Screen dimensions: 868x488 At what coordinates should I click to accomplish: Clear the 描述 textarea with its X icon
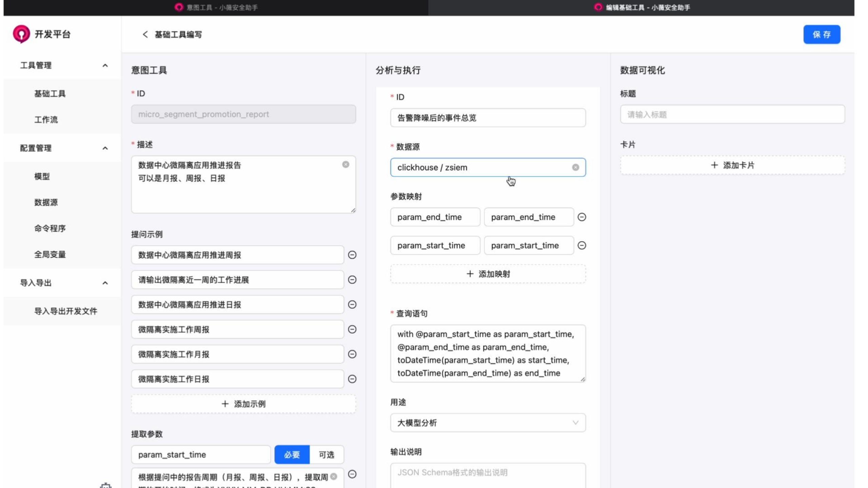(346, 164)
